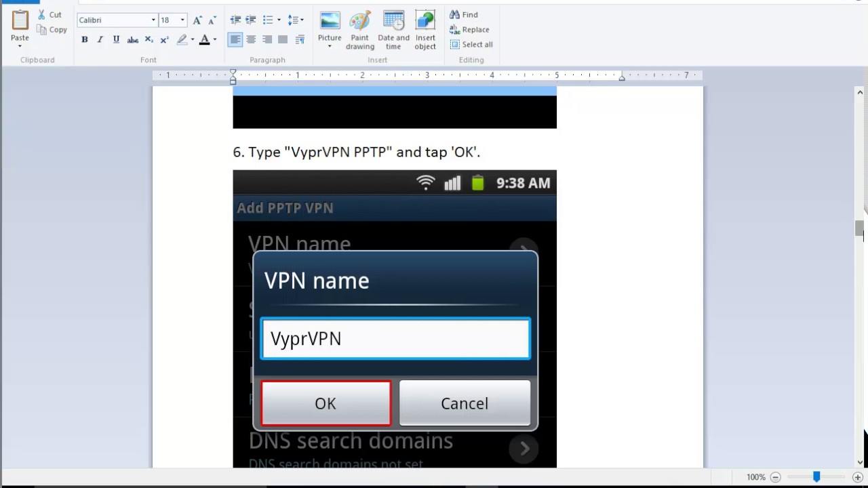868x488 pixels.
Task: Apply text highlight color marker
Action: 182,40
